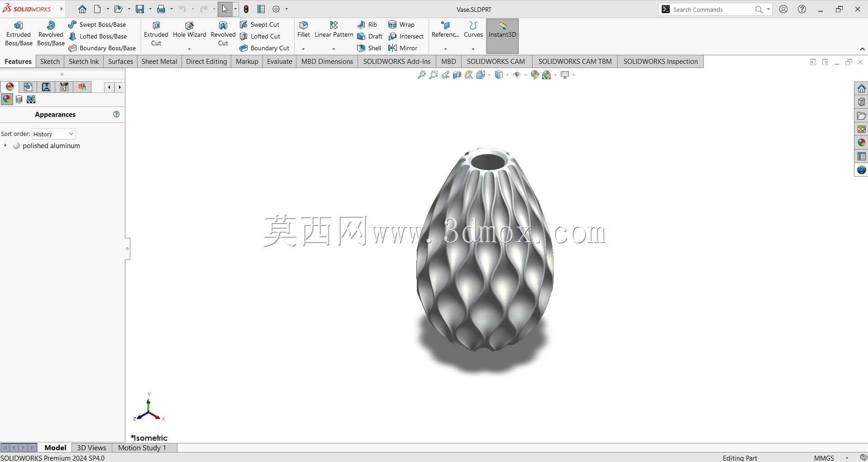This screenshot has height=462, width=868.
Task: Choose the Lofted Boss/Base command
Action: point(97,36)
